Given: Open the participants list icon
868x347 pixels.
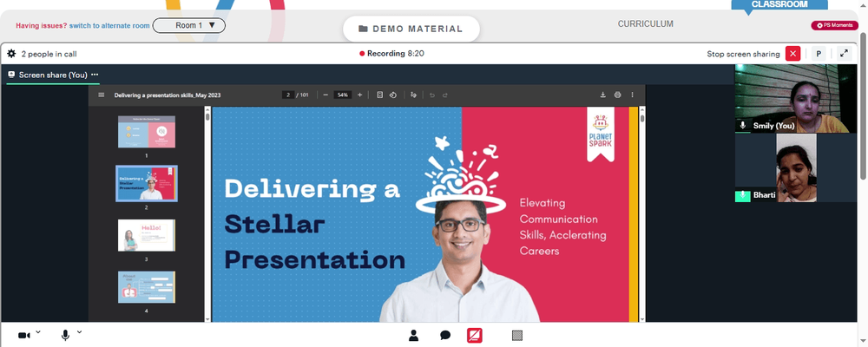Looking at the screenshot, I should pos(413,335).
